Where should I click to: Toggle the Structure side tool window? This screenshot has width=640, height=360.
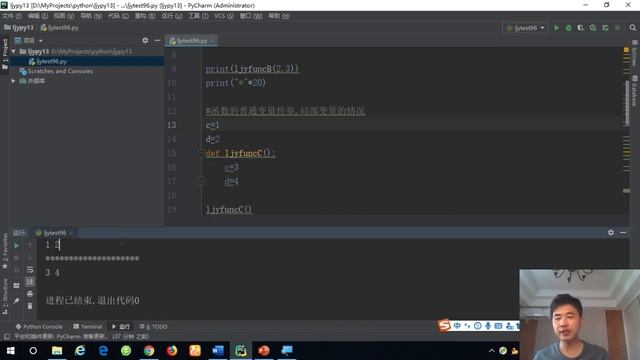pos(5,296)
